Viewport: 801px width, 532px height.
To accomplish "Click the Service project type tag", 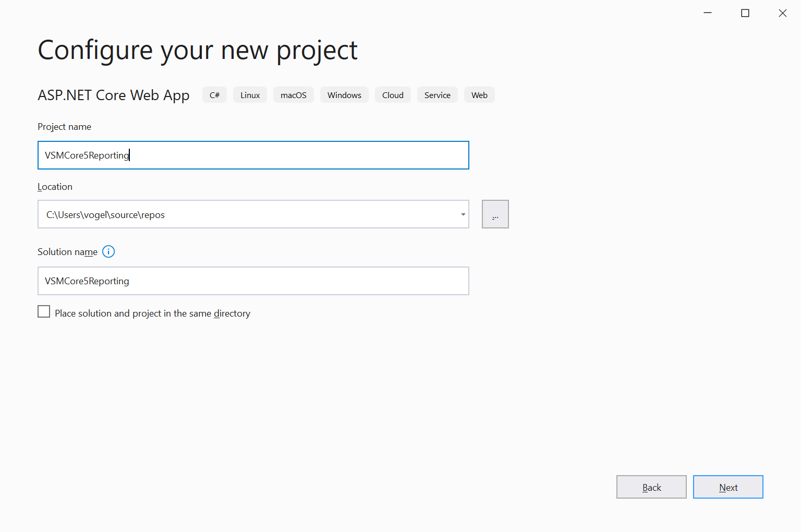I will pos(437,95).
